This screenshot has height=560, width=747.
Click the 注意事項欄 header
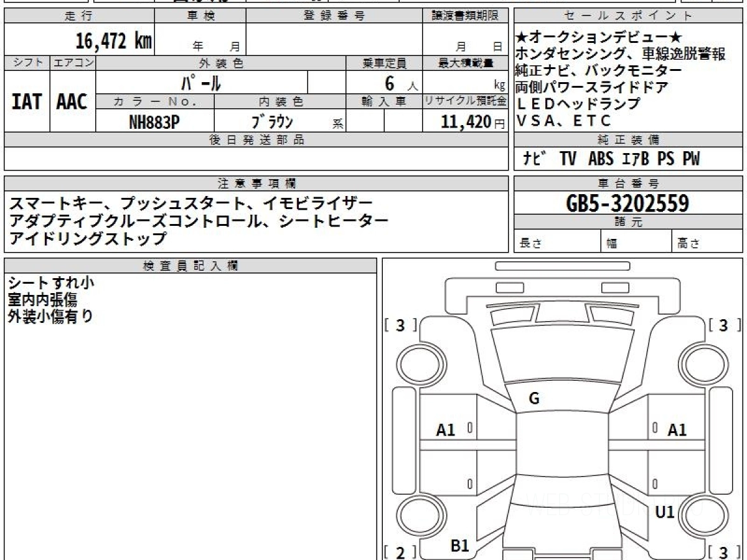(256, 184)
